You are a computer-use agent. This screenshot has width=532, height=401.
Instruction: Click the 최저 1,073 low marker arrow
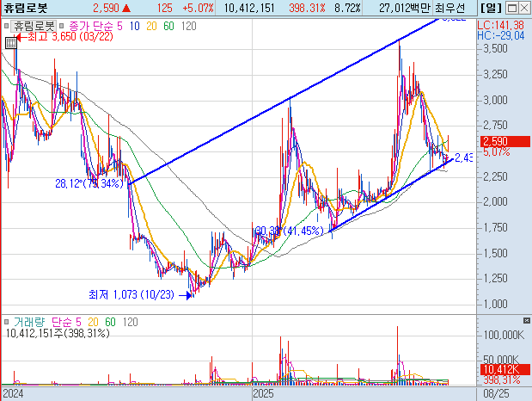pyautogui.click(x=186, y=296)
